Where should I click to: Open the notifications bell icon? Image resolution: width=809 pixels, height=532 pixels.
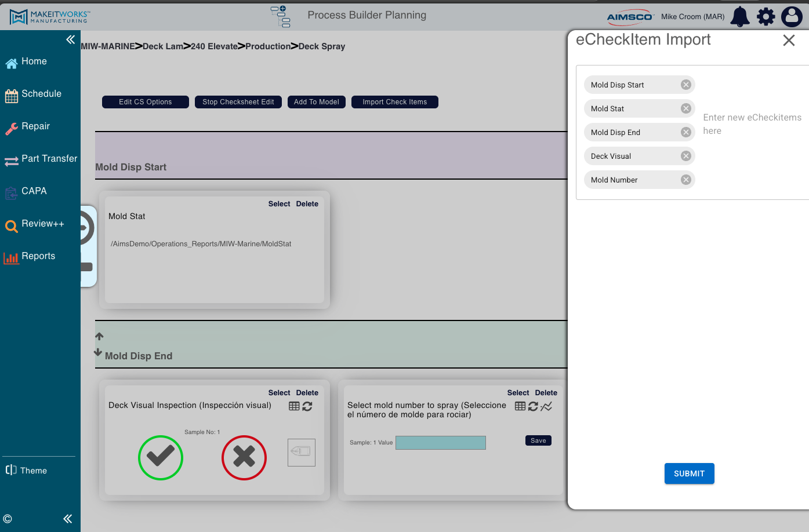[x=740, y=17]
